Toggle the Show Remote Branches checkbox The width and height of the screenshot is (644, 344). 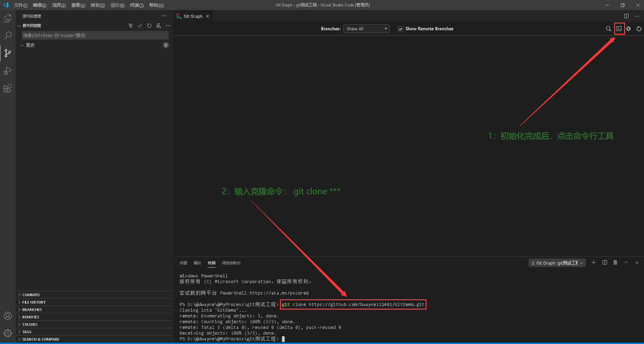point(400,29)
